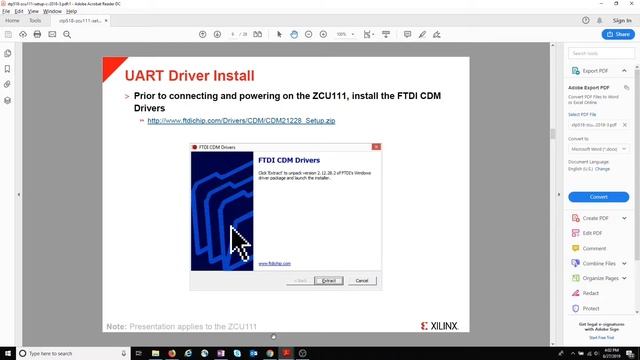This screenshot has width=640, height=360.
Task: Click the upload to cloud icon
Action: pyautogui.click(x=23, y=35)
